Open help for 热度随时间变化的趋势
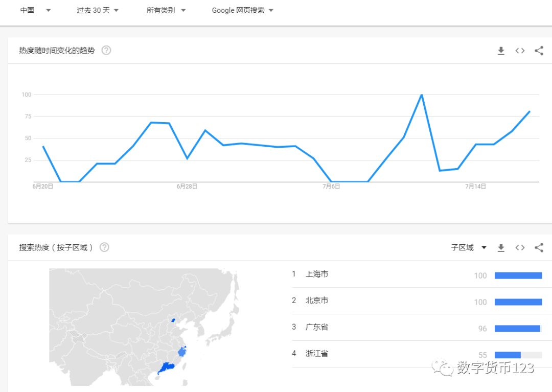552x392 pixels. pyautogui.click(x=106, y=50)
